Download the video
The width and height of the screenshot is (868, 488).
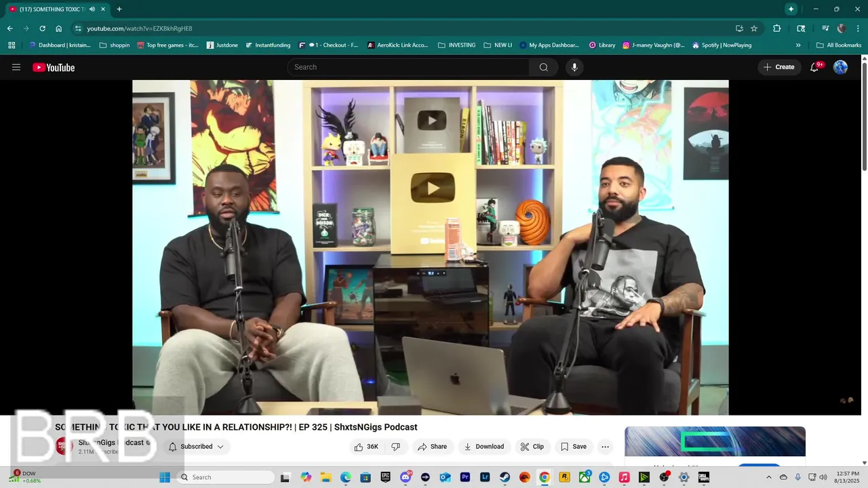(484, 447)
